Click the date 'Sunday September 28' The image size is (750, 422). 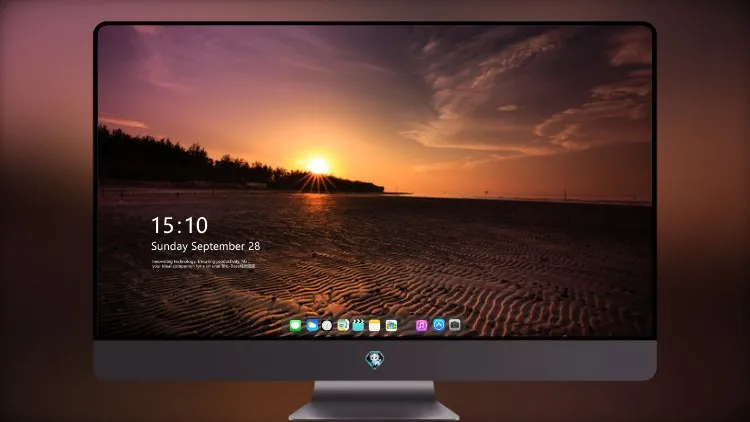(x=206, y=246)
